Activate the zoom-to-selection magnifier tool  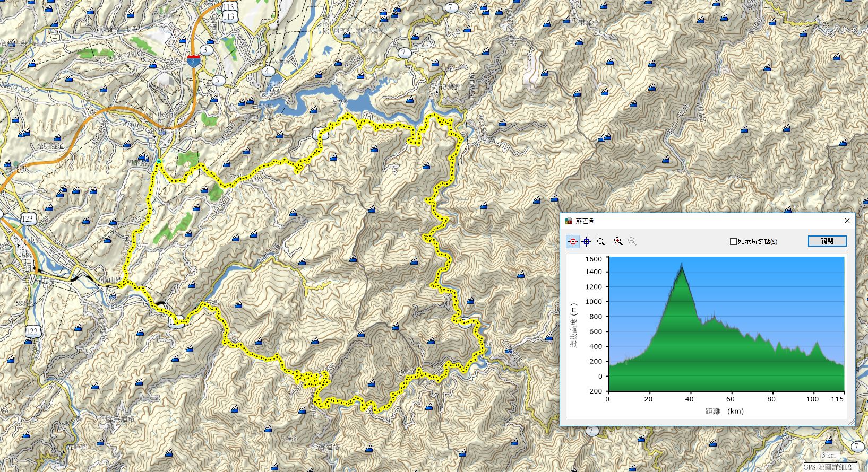click(x=600, y=241)
